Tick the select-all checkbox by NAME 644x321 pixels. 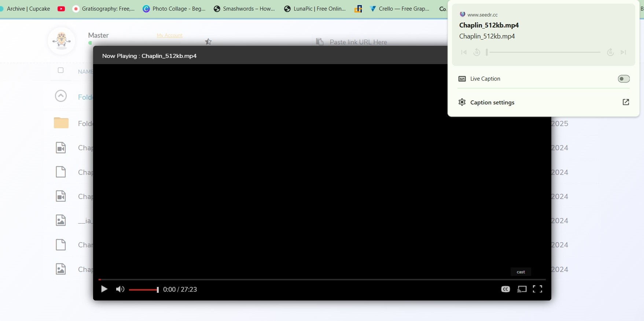[61, 70]
